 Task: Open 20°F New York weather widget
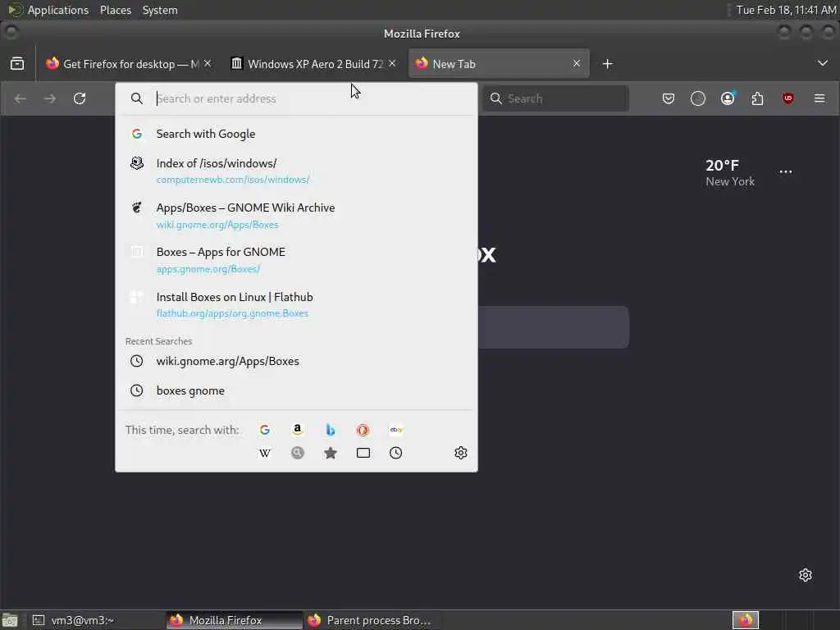pyautogui.click(x=729, y=172)
